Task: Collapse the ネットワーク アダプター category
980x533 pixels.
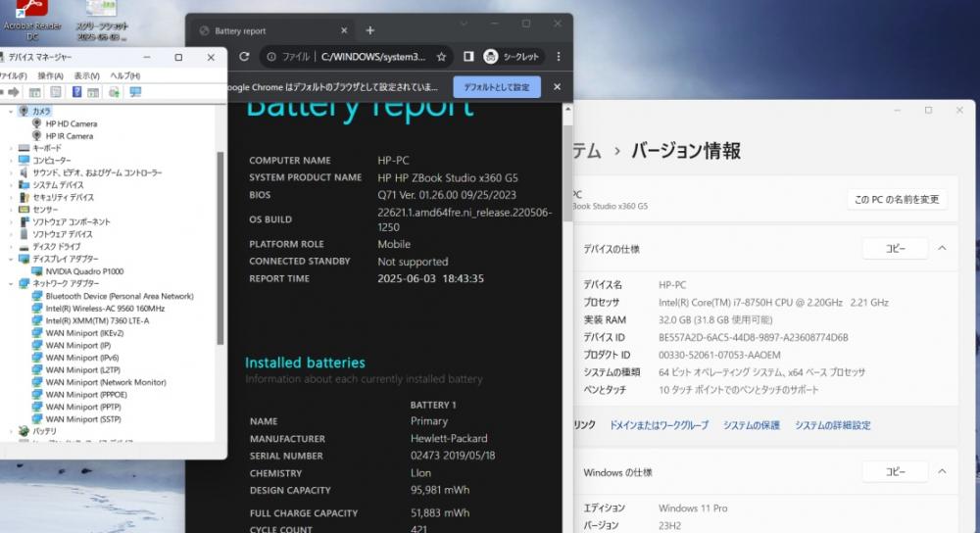Action: pos(11,284)
